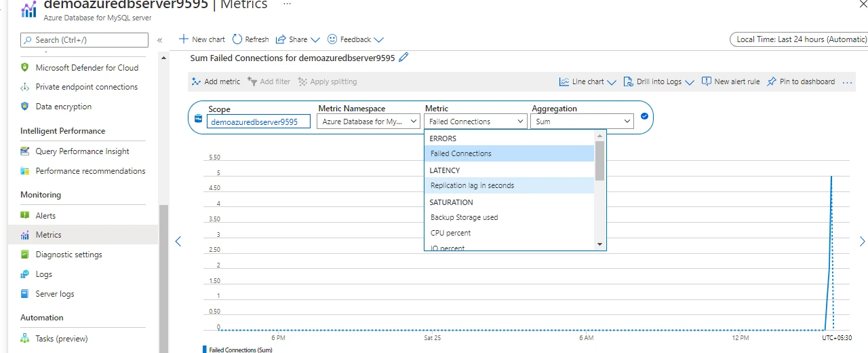
Task: Click the New chart plus icon
Action: pos(183,39)
